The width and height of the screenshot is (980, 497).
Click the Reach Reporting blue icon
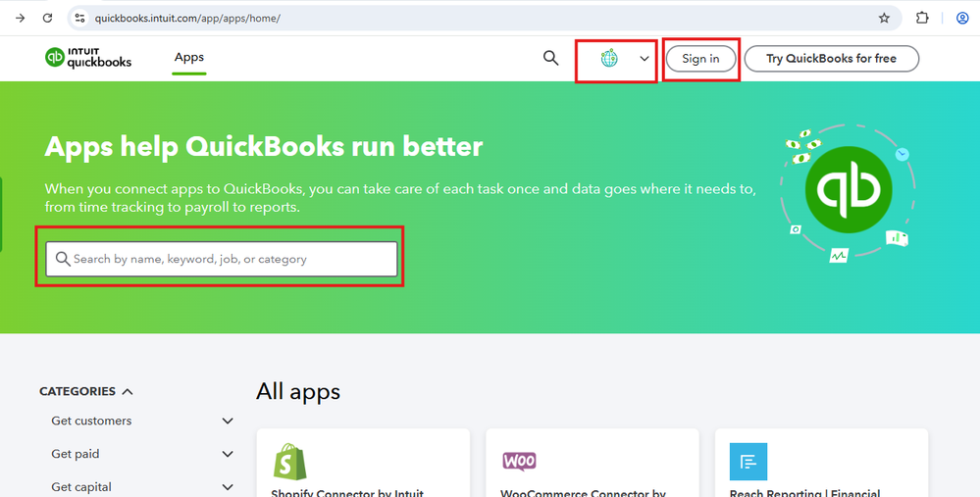[748, 462]
